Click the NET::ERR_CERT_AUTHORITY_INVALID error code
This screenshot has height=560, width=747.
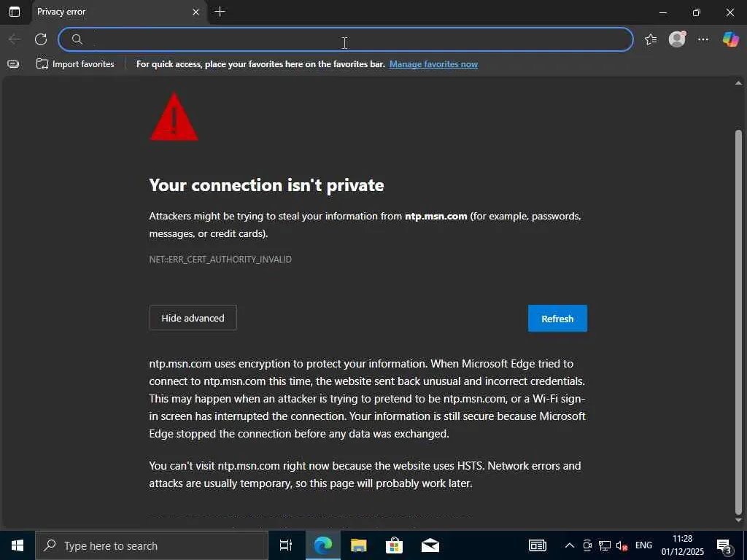point(220,260)
